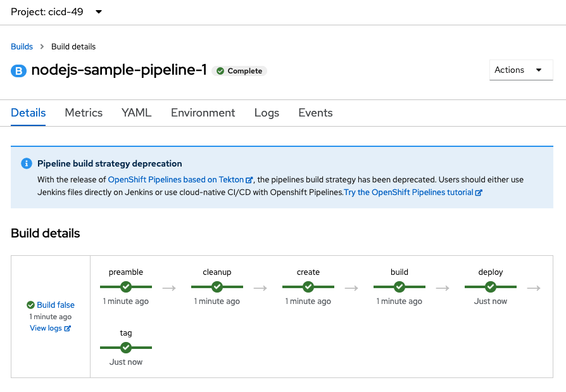566x392 pixels.
Task: Open the Build false link
Action: (56, 305)
